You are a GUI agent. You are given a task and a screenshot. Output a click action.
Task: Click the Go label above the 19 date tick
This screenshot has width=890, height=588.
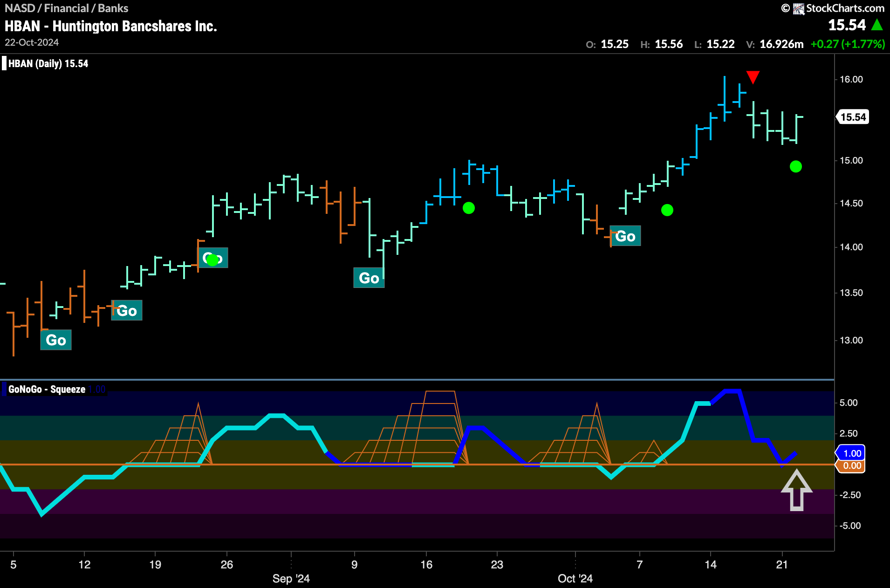[x=127, y=311]
